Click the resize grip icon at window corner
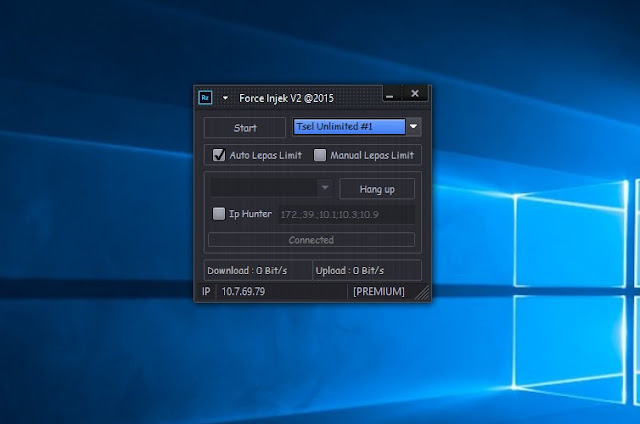The width and height of the screenshot is (640, 424). pyautogui.click(x=423, y=293)
